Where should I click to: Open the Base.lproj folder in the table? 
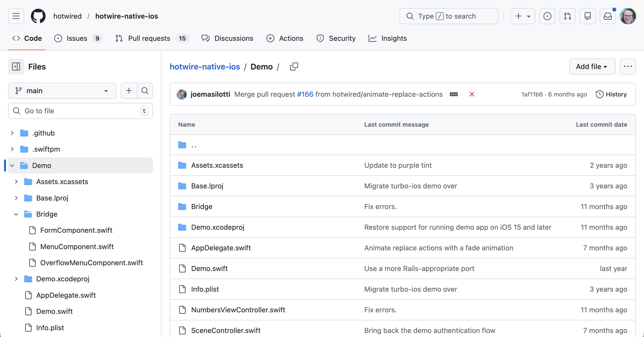click(x=207, y=186)
